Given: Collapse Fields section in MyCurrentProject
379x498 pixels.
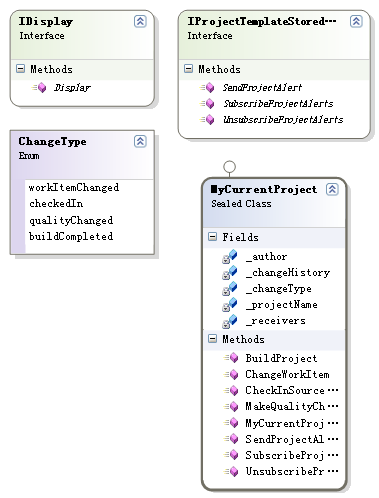Looking at the screenshot, I should (x=212, y=237).
